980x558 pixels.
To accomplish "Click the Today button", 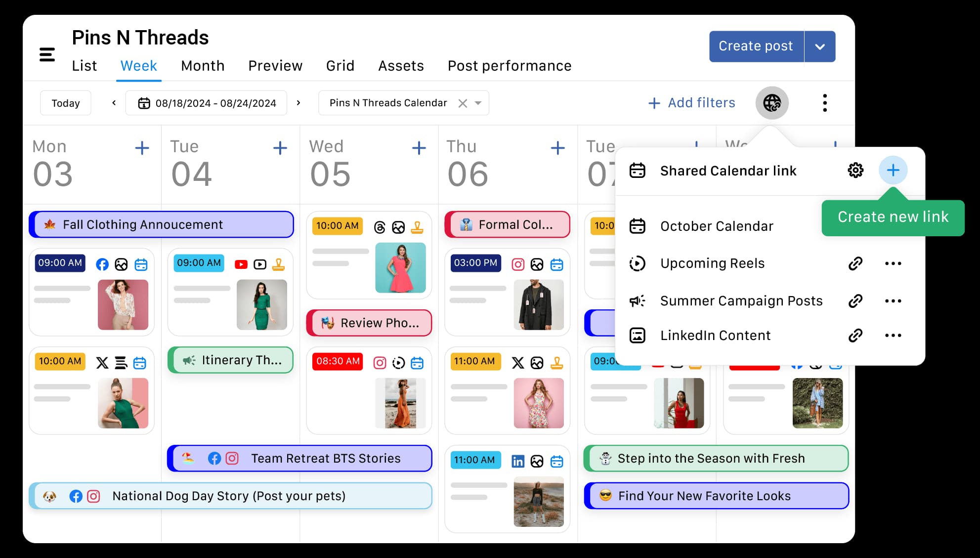I will point(65,103).
